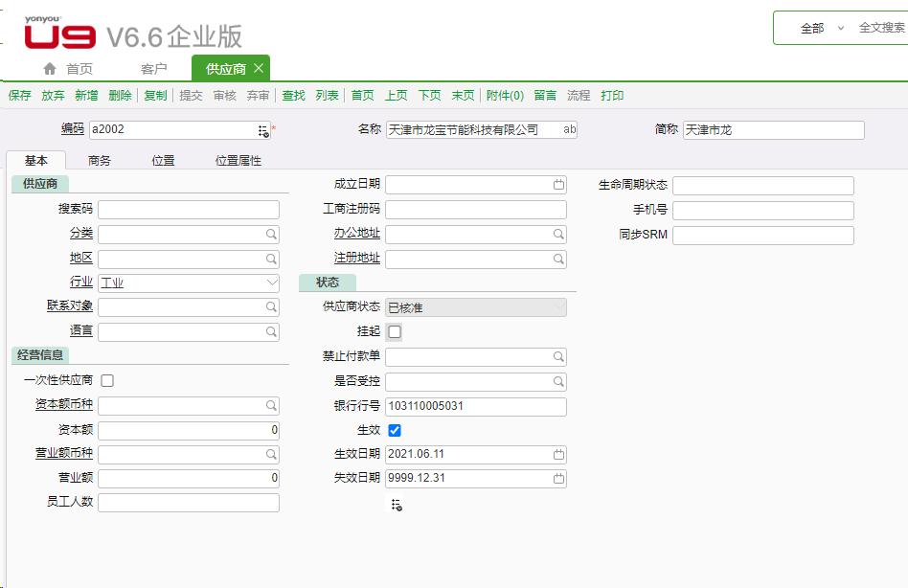Open the calendar picker for 成立日期
Image resolution: width=908 pixels, height=588 pixels.
tap(557, 184)
